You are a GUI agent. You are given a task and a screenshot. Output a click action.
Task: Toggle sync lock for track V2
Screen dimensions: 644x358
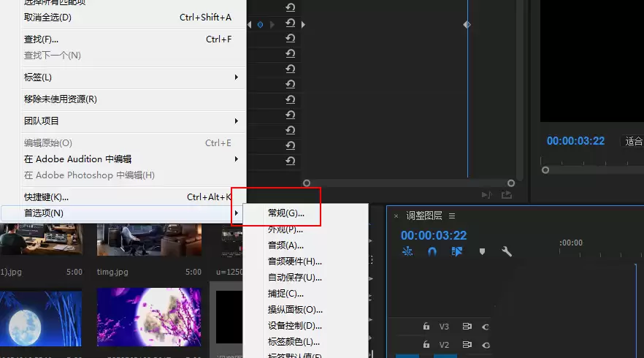[467, 344]
